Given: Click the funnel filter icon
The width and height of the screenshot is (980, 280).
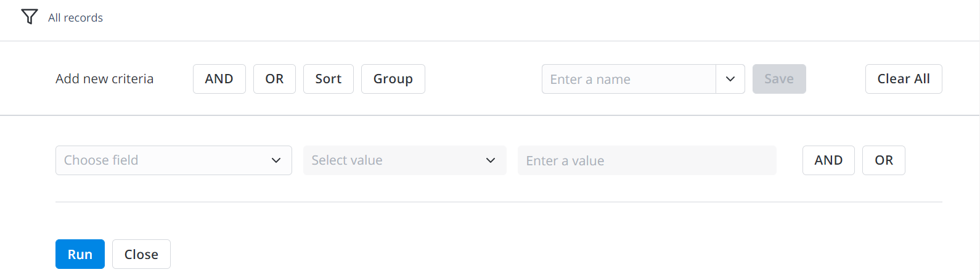Looking at the screenshot, I should tap(29, 17).
